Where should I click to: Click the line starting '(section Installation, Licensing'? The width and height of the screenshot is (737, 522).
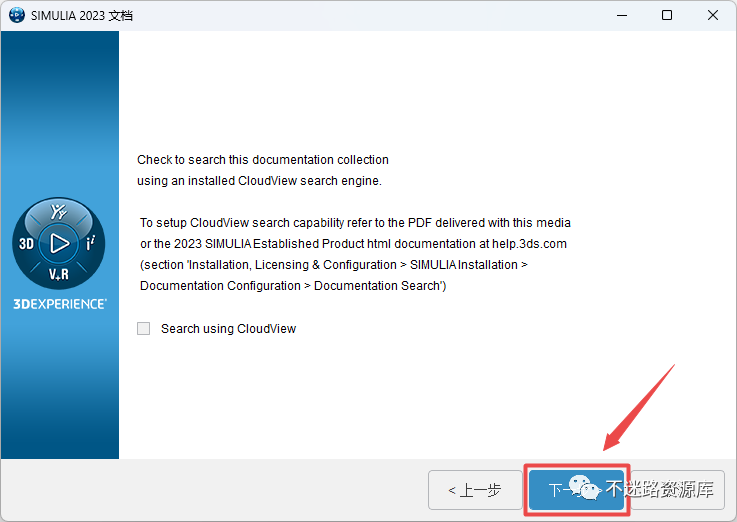point(334,265)
